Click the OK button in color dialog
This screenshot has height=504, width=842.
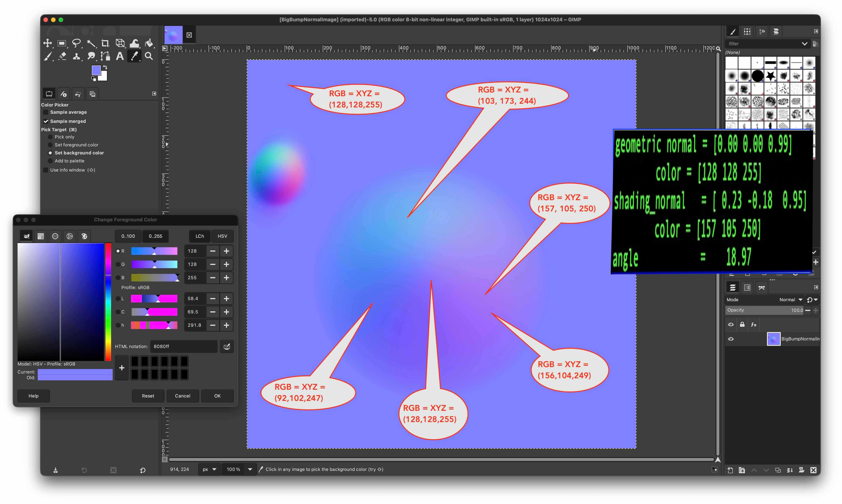click(218, 396)
